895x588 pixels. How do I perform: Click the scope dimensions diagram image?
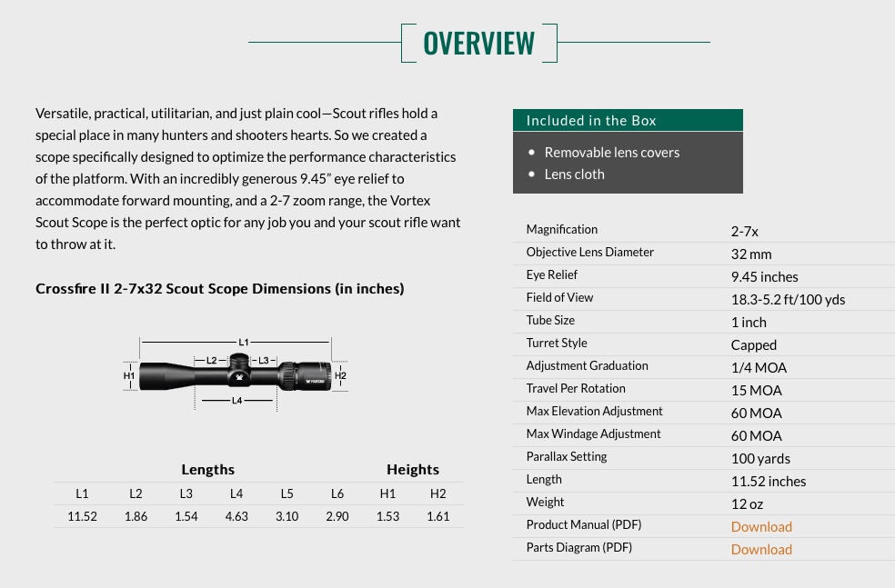click(x=236, y=374)
